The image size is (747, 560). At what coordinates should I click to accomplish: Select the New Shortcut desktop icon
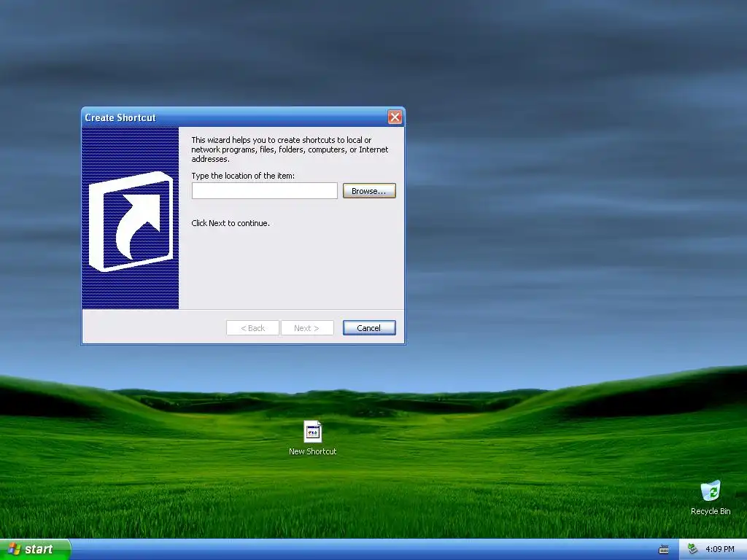[x=312, y=432]
